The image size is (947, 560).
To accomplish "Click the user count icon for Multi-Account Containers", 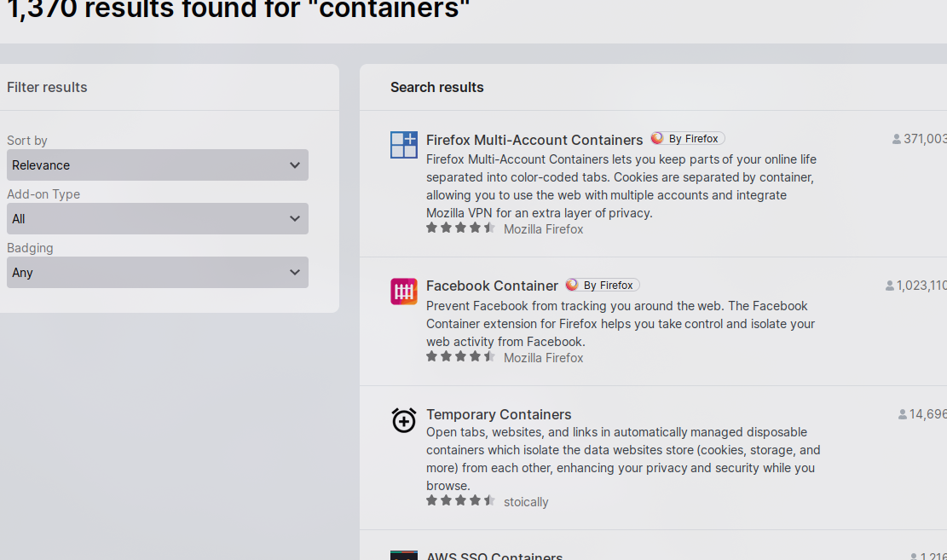I will click(897, 139).
